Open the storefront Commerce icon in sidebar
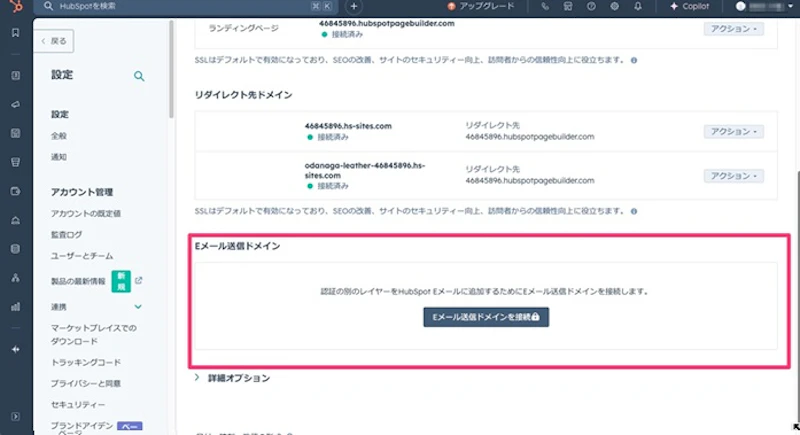The height and width of the screenshot is (435, 800). coord(15,162)
